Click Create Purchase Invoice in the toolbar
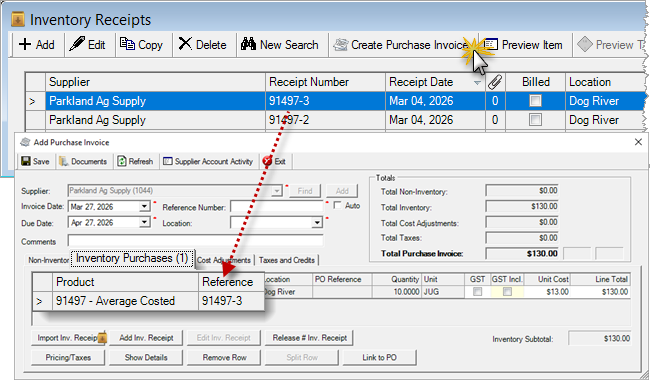 (x=401, y=45)
